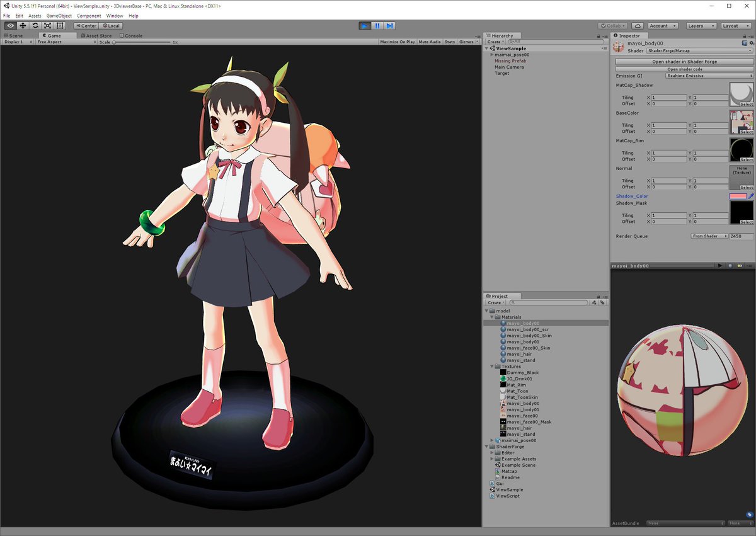
Task: Lock the Hierarchy panel
Action: (600, 35)
